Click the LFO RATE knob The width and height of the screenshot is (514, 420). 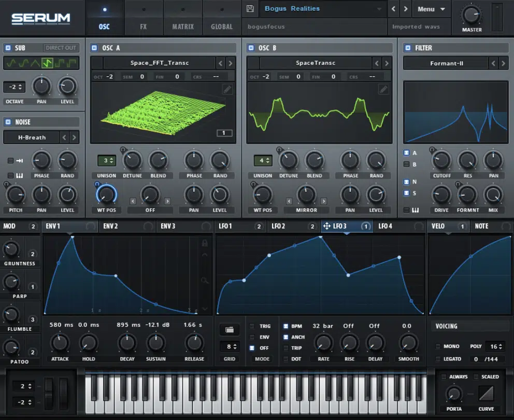(323, 343)
